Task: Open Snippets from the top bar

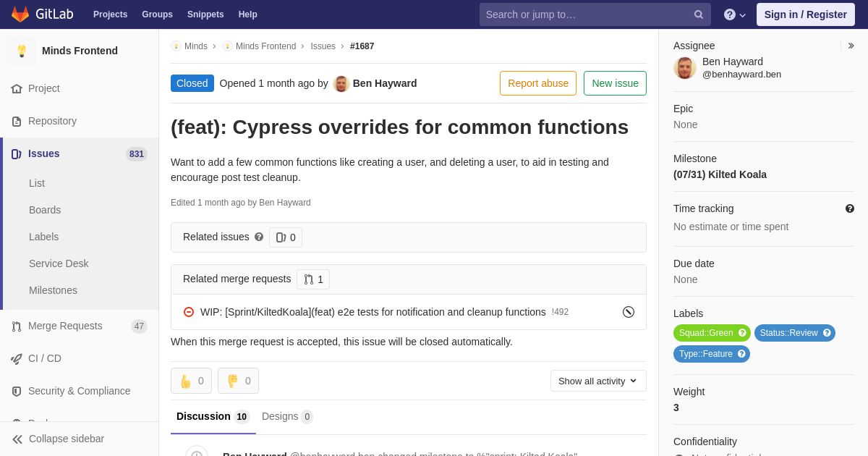Action: tap(205, 14)
